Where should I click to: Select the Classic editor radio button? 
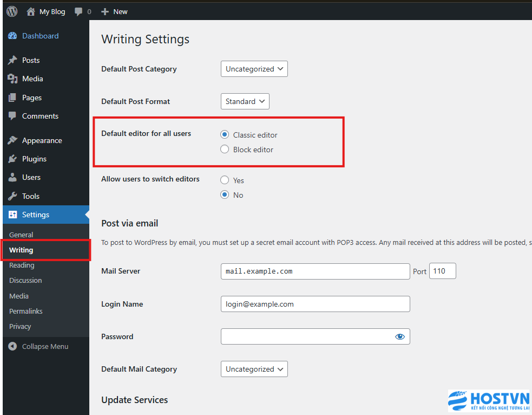click(225, 135)
